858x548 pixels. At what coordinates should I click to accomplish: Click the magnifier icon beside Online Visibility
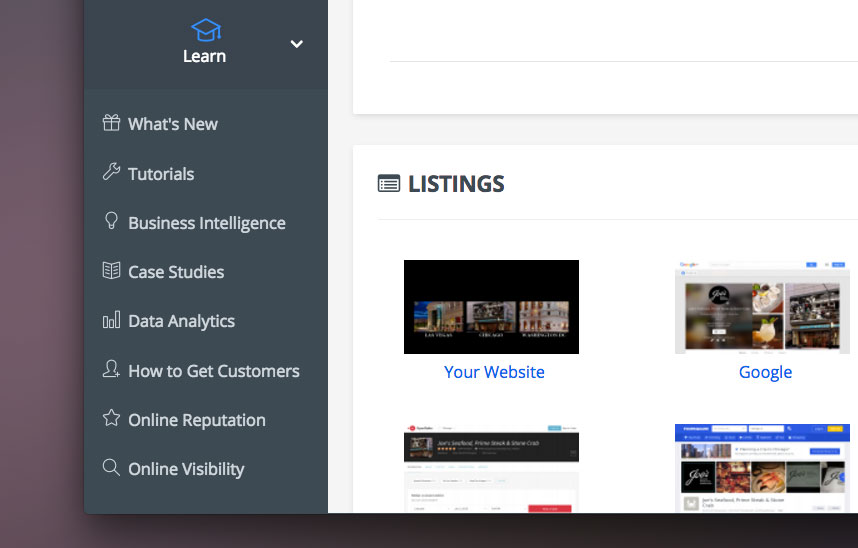click(111, 468)
